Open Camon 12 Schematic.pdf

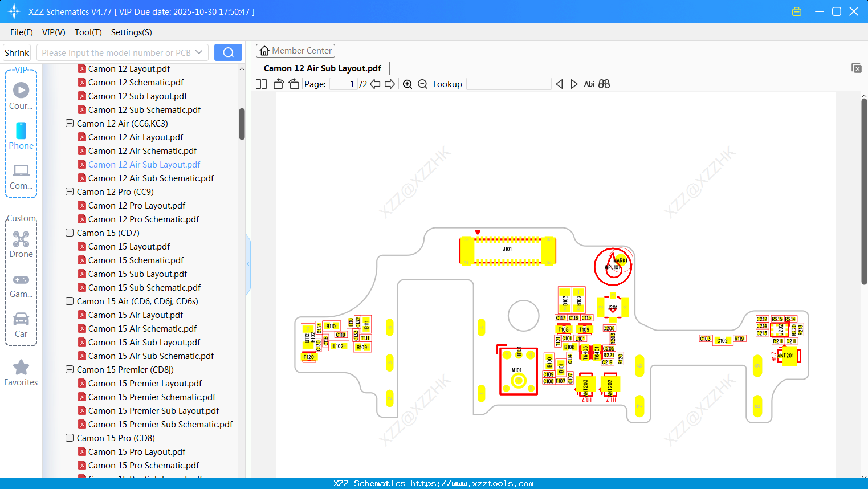click(x=136, y=82)
